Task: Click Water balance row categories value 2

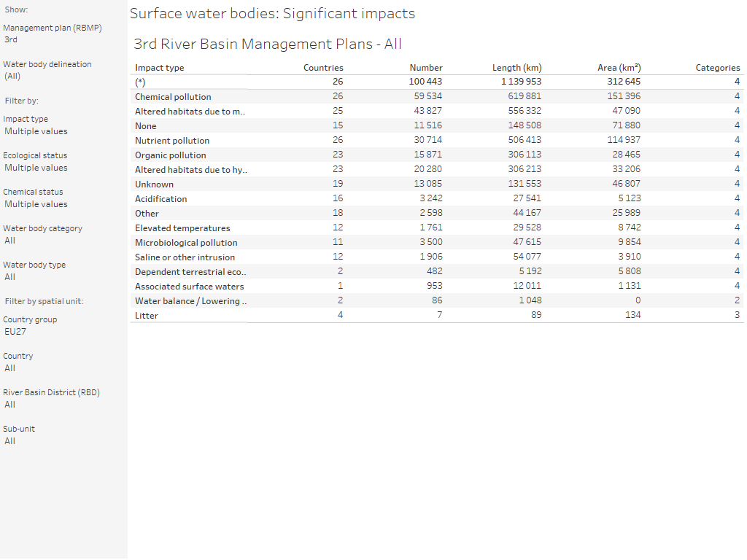Action: point(737,301)
